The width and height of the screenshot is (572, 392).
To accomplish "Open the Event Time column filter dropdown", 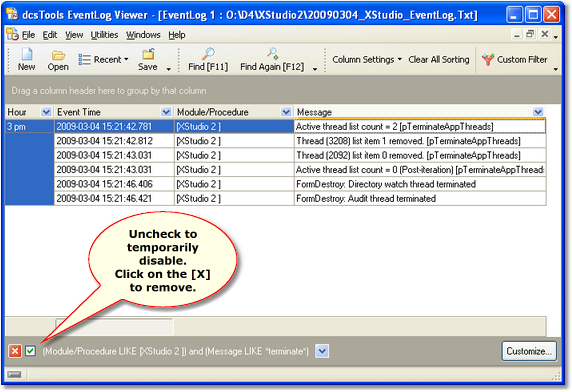I will click(x=166, y=112).
